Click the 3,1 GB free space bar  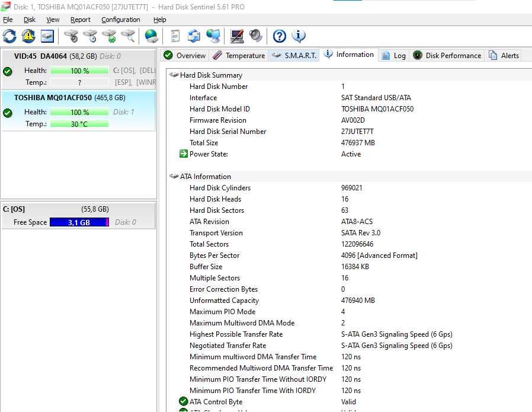tap(79, 222)
